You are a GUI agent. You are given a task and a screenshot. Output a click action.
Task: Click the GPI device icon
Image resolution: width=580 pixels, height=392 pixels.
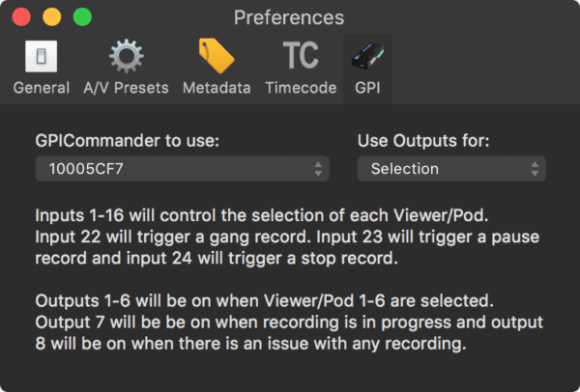[x=367, y=57]
